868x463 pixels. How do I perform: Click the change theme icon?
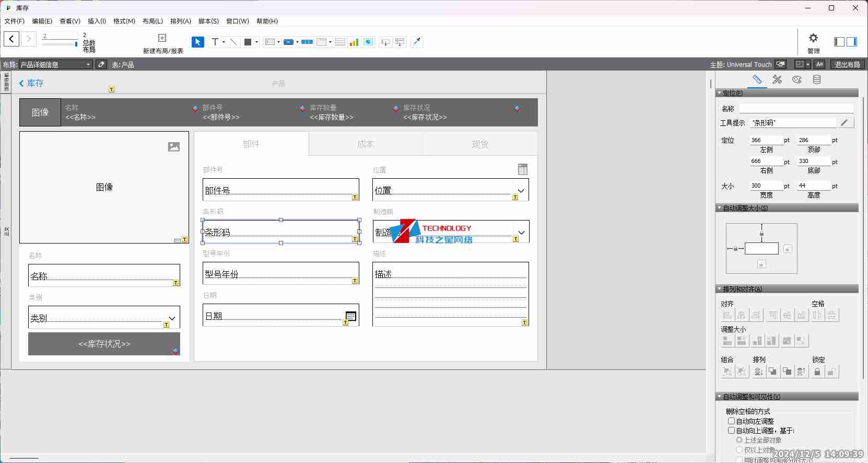(x=781, y=64)
